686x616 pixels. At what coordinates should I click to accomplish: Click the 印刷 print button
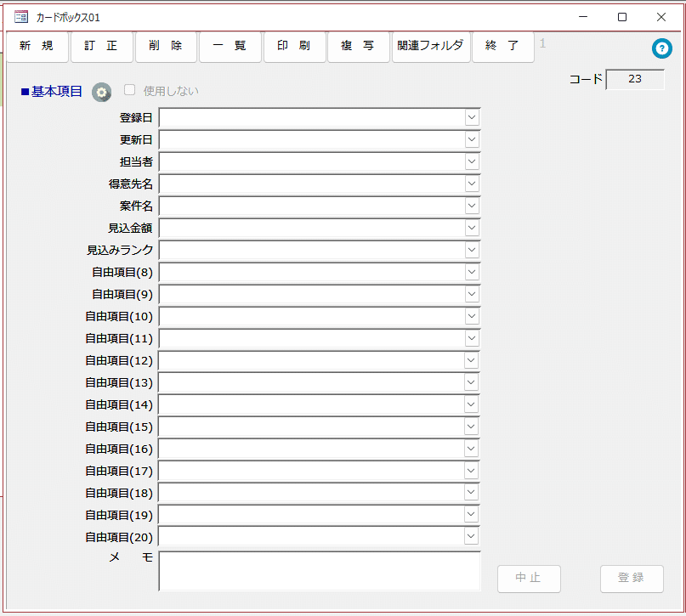294,47
